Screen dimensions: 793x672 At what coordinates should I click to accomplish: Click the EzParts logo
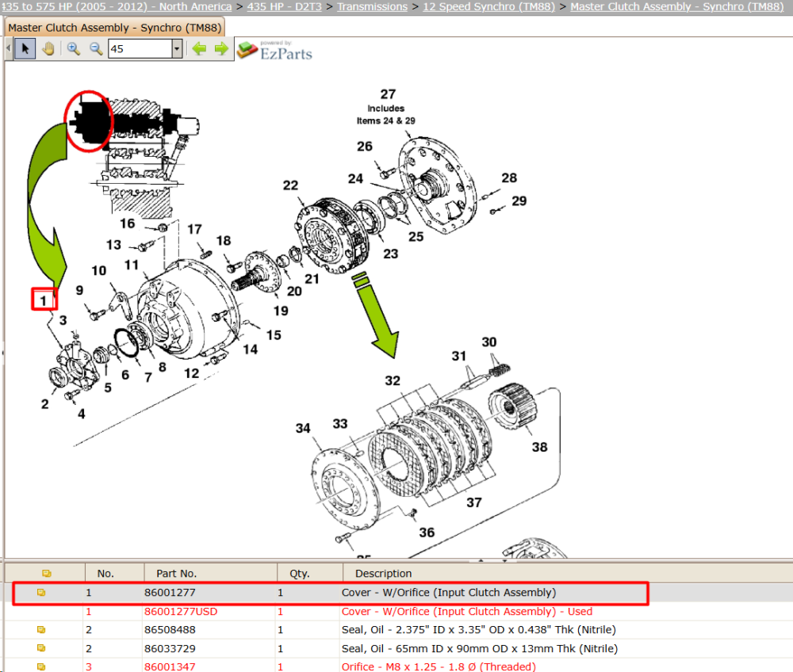[275, 51]
